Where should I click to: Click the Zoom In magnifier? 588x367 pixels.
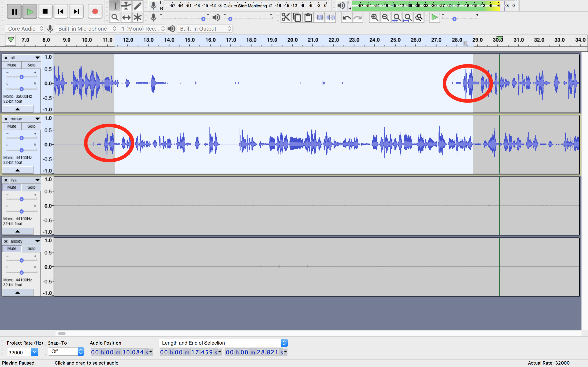pyautogui.click(x=374, y=18)
